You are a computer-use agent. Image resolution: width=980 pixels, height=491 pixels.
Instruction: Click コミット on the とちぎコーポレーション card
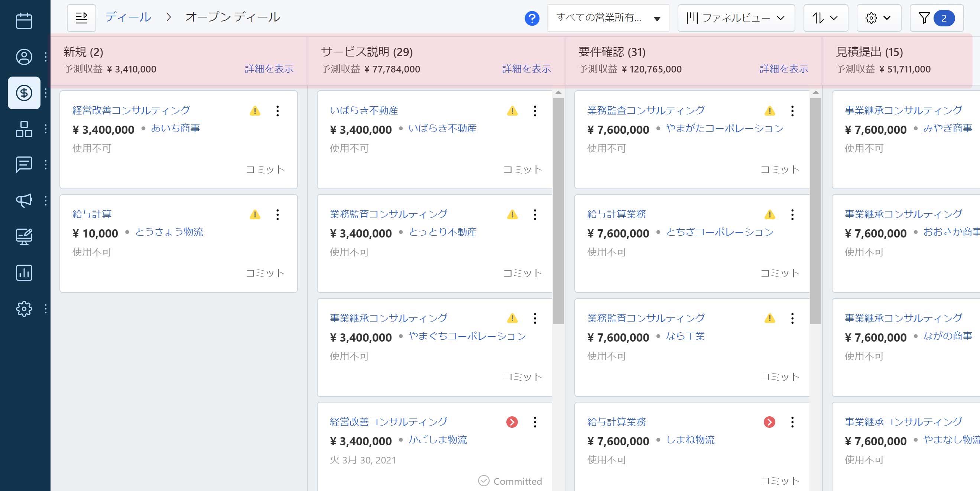pyautogui.click(x=780, y=273)
